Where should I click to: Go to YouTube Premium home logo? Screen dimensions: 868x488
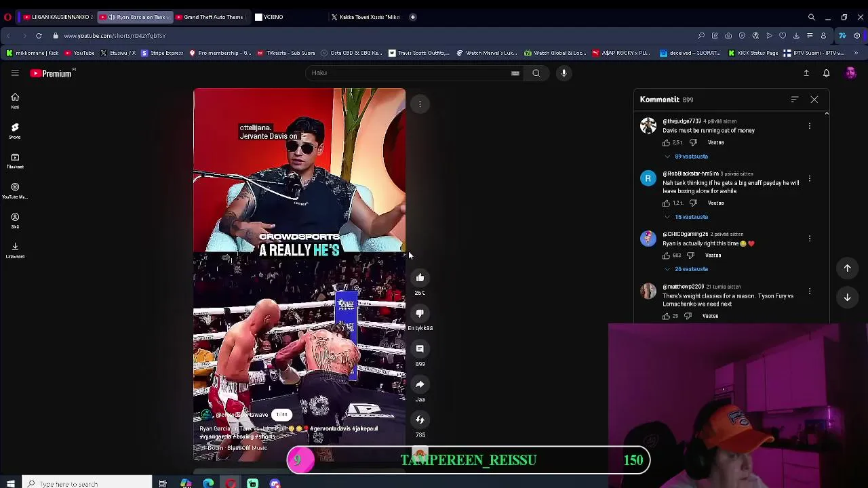coord(52,73)
